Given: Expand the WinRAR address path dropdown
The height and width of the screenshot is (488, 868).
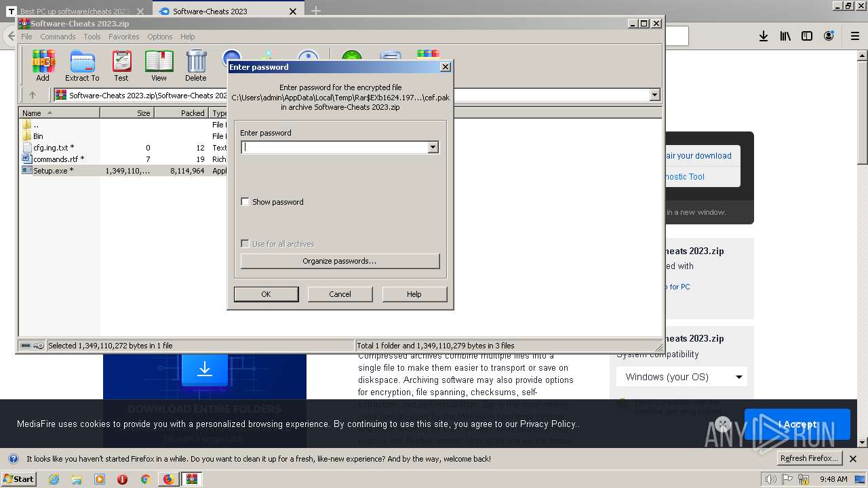Looking at the screenshot, I should click(x=654, y=95).
